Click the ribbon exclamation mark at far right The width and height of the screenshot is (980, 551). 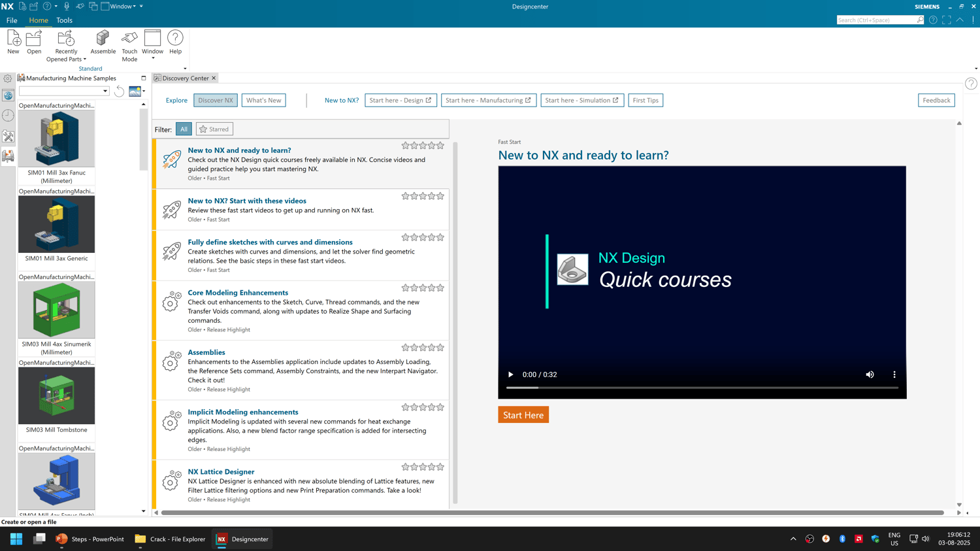point(973,20)
